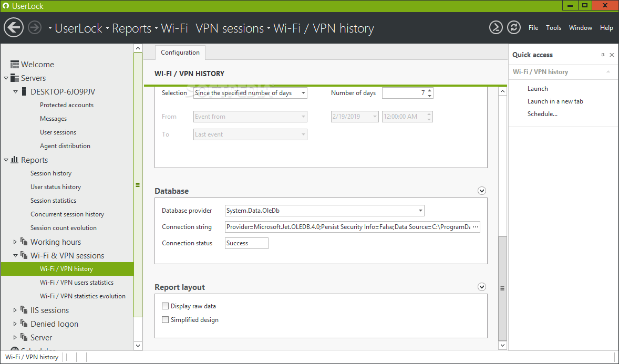Screen dimensions: 619x364
Task: Open Protected accounts in tree
Action: tap(67, 105)
